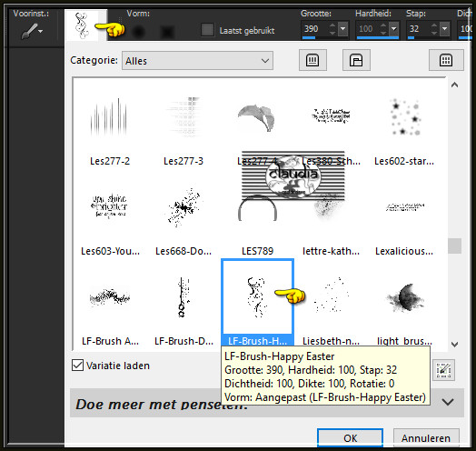Select the LF-Brush-H... brush thumbnail
Screen dimensions: 476x451
pyautogui.click(x=257, y=303)
